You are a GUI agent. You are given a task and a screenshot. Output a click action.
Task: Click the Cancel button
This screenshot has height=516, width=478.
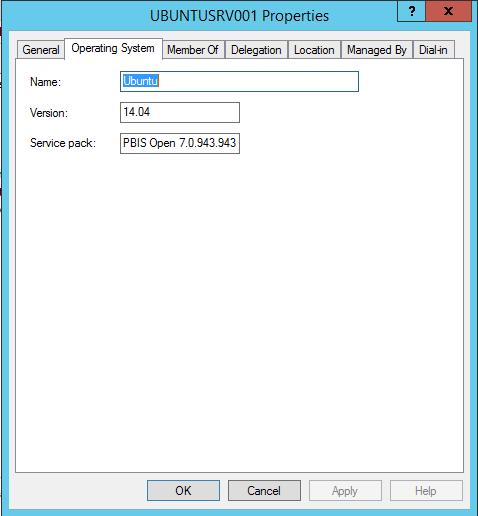264,490
